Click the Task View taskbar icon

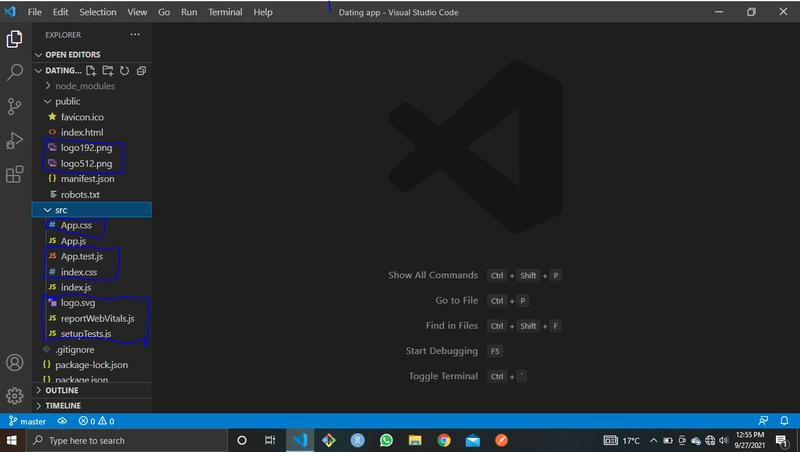(270, 440)
